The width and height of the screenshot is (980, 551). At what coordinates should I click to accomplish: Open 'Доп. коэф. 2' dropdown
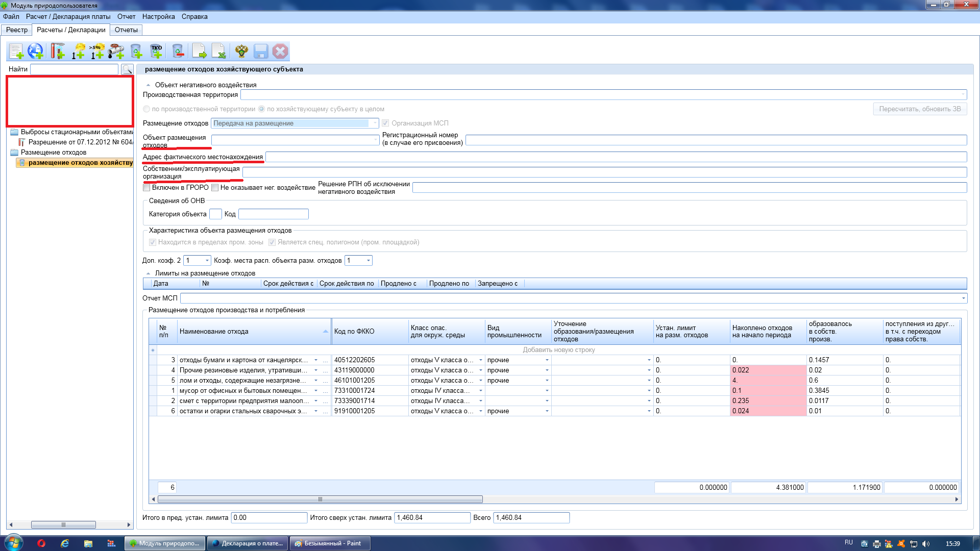tap(207, 261)
